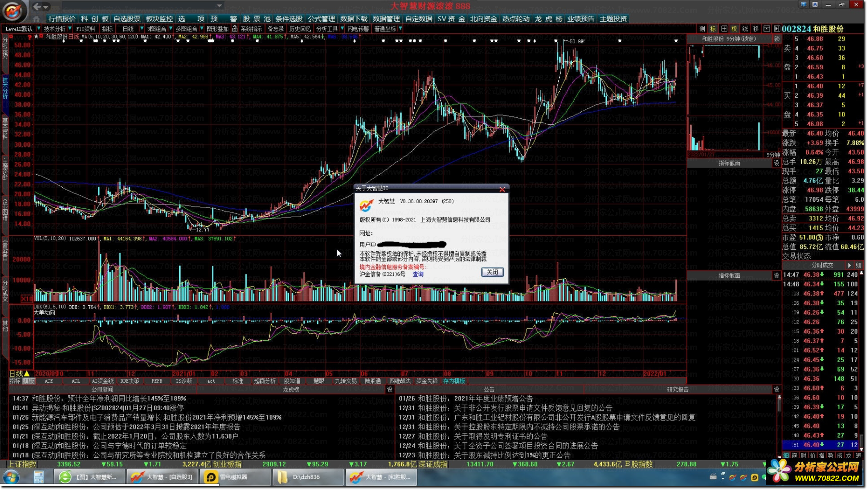Open the 360 browser [图] 大智慧 taskbar item
This screenshot has height=490, width=868.
tap(90, 477)
